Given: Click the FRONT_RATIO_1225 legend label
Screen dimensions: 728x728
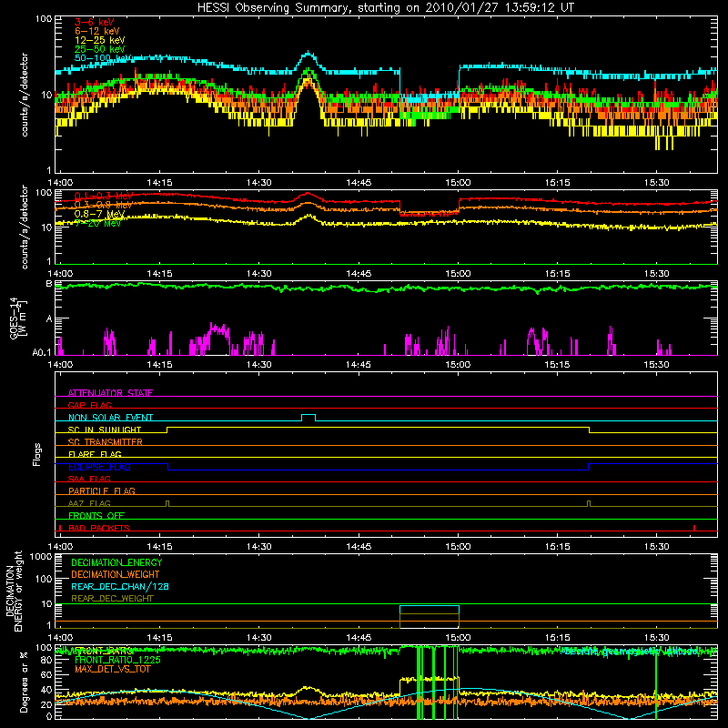Looking at the screenshot, I should [x=117, y=660].
